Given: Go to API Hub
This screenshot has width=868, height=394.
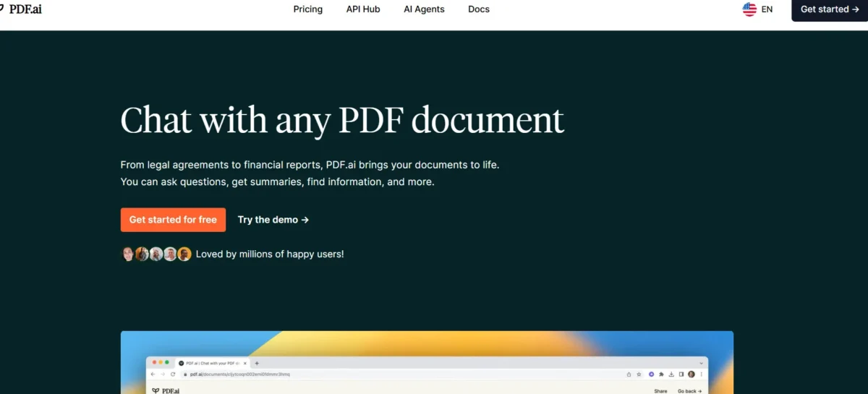Looking at the screenshot, I should point(363,9).
